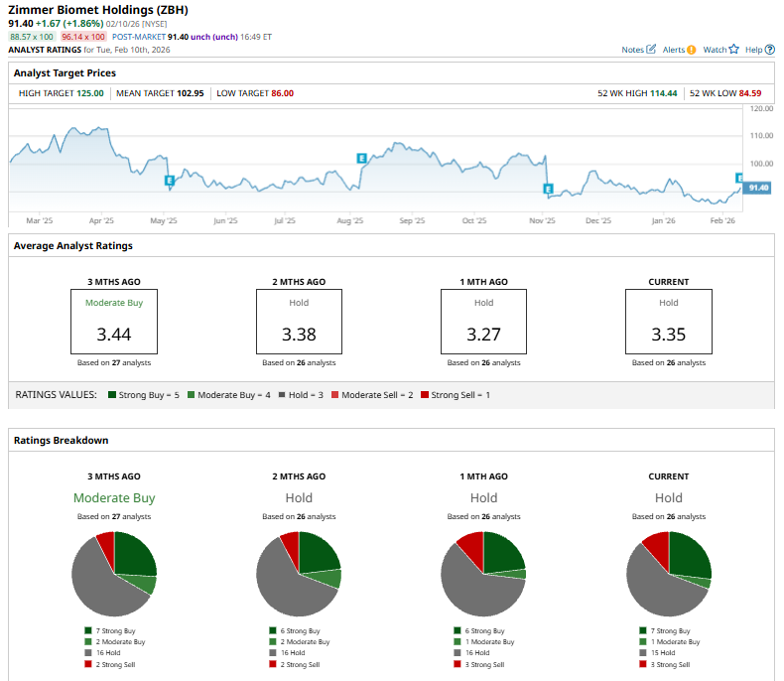
Task: Click the Alerts bell icon
Action: point(692,49)
